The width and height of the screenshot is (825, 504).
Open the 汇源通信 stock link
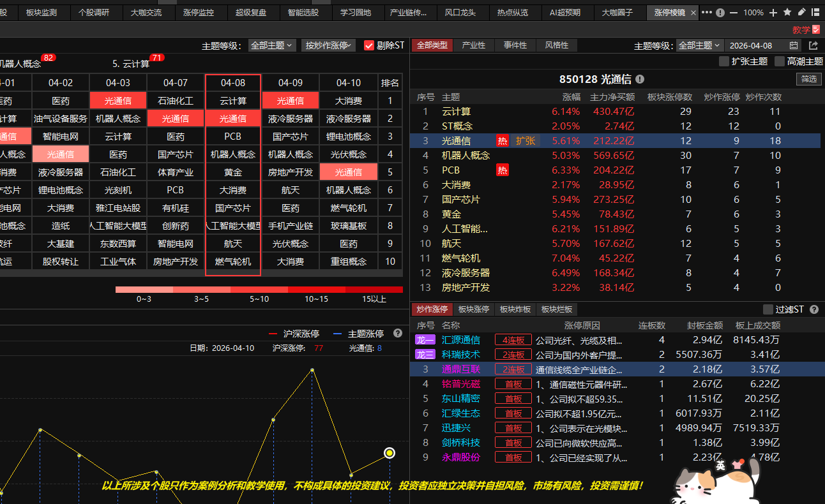460,340
